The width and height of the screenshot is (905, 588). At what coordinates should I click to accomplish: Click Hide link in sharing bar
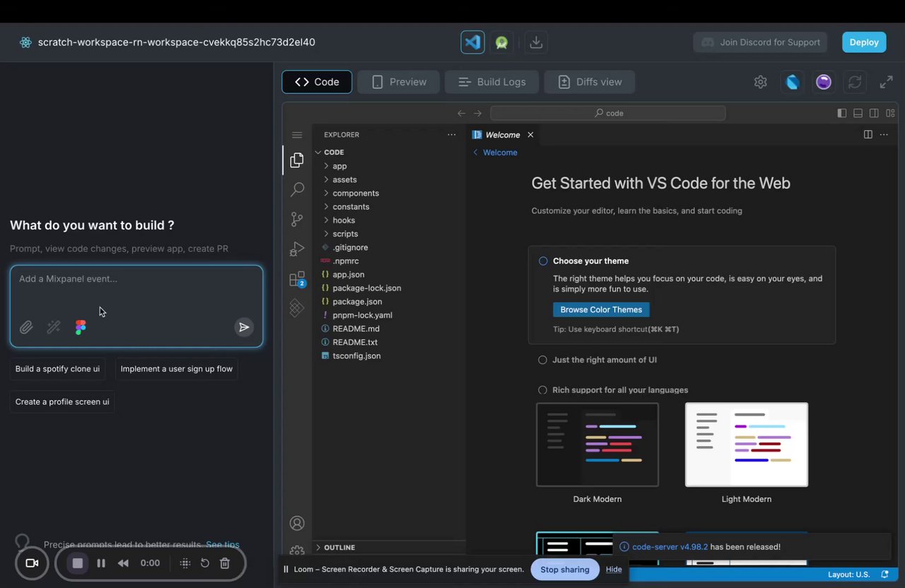pyautogui.click(x=614, y=570)
